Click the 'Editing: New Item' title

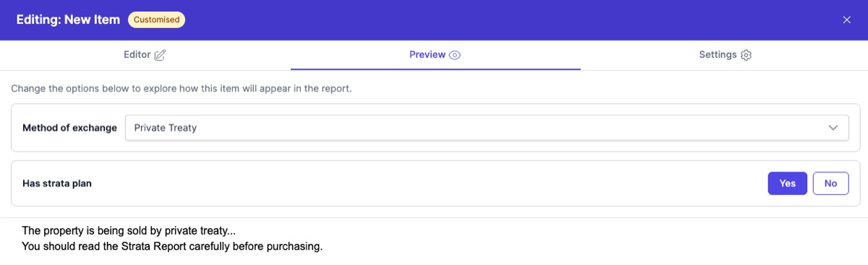coord(68,19)
